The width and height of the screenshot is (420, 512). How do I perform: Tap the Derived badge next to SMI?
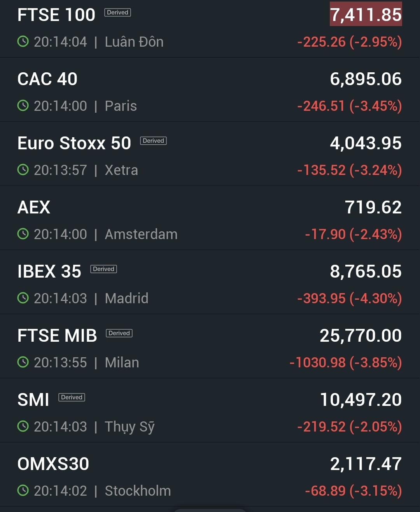coord(72,397)
